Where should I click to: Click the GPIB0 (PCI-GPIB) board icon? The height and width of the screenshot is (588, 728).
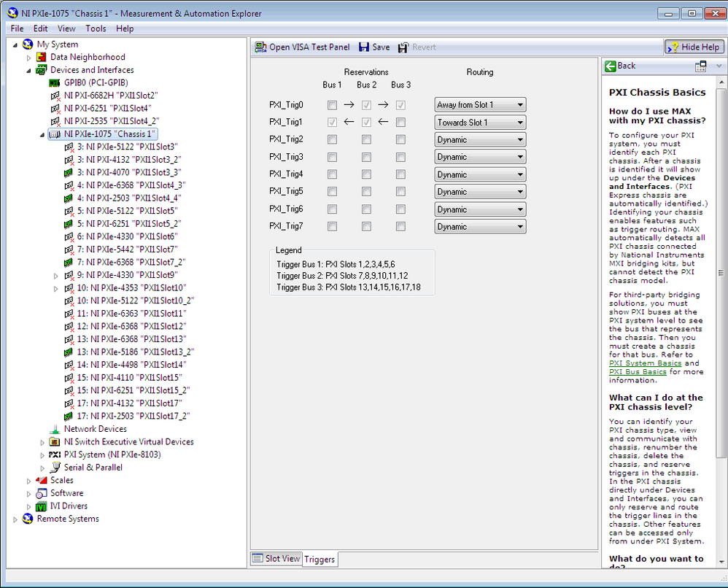[x=55, y=82]
